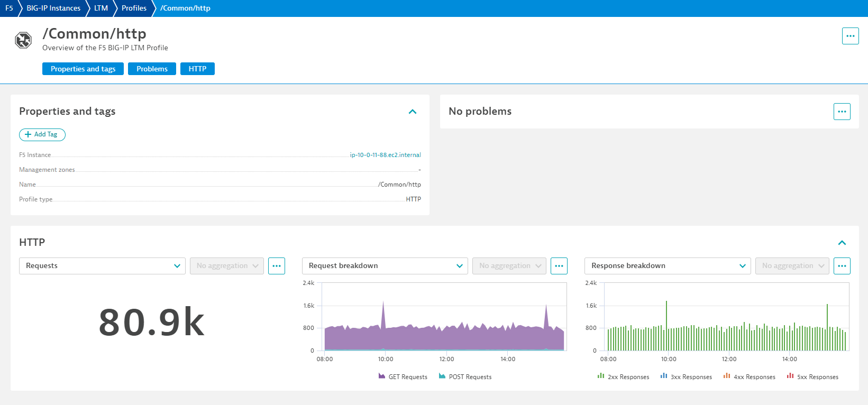Toggle 5xx Responses legend entry

click(812, 377)
